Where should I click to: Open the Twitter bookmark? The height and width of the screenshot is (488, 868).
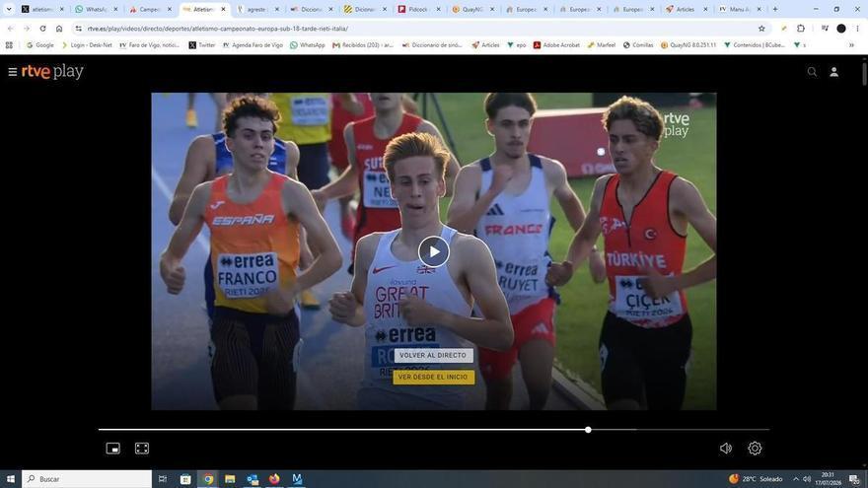click(x=202, y=44)
